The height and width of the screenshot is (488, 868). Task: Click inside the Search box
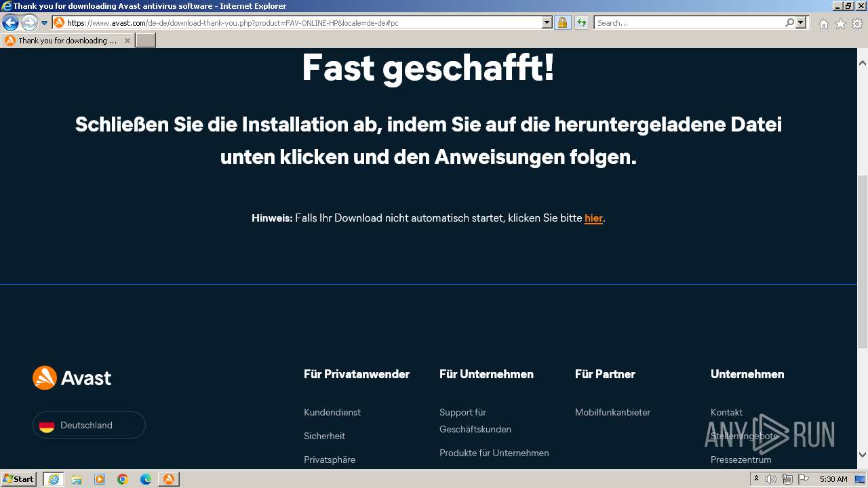point(689,22)
